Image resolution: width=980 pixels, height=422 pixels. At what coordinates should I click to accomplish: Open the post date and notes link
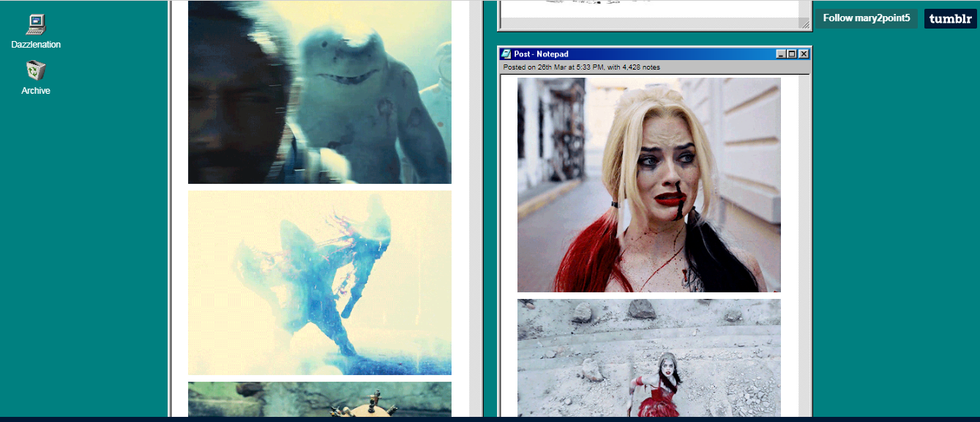pyautogui.click(x=582, y=67)
